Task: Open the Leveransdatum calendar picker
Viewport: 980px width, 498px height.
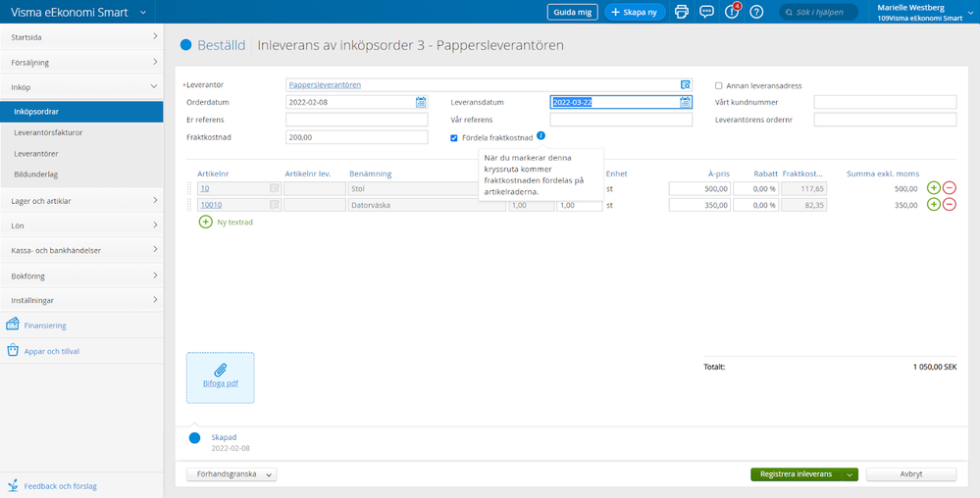Action: [x=686, y=102]
